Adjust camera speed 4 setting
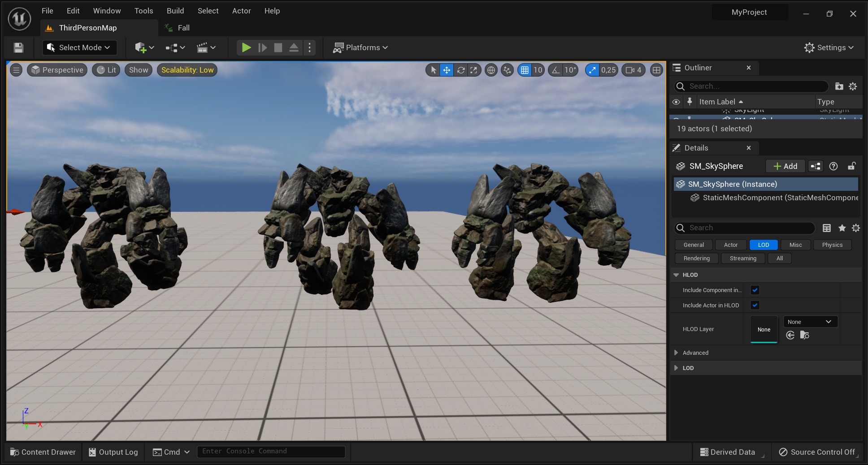Screen dimensions: 868x465 click(634, 70)
